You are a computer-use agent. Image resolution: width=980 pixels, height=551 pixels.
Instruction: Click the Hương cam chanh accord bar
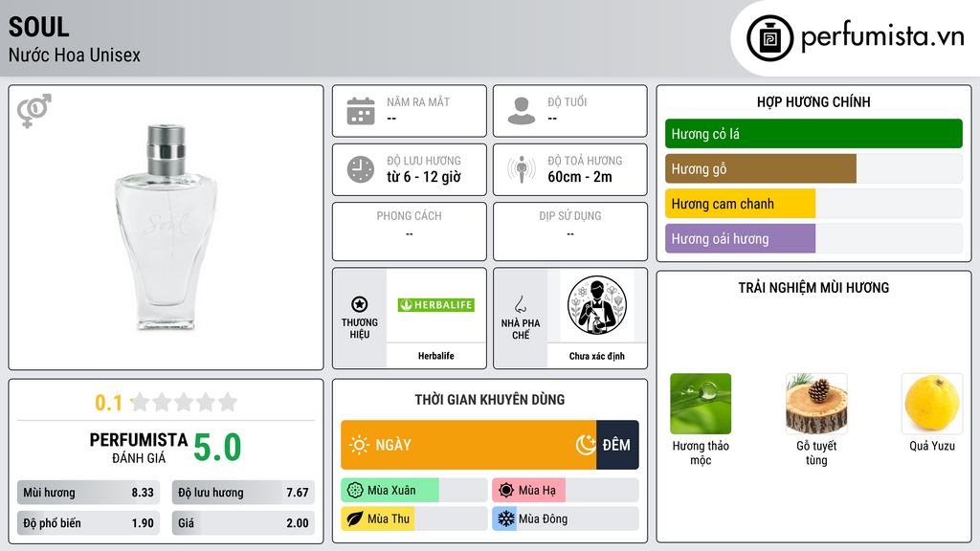point(813,204)
